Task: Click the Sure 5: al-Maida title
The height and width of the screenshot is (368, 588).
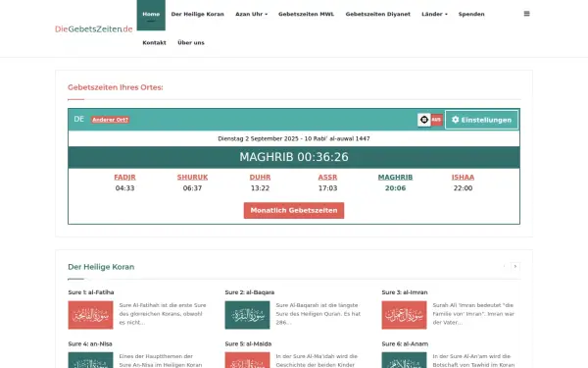Action: pyautogui.click(x=248, y=343)
